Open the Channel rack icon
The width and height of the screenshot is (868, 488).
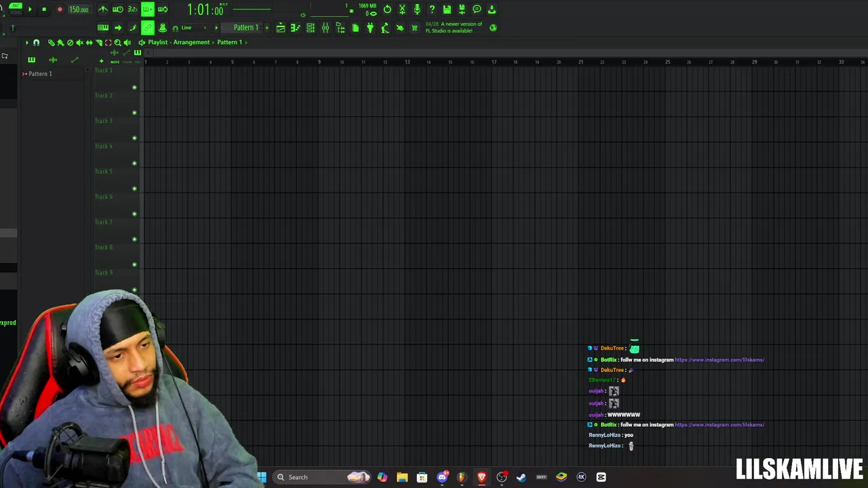coord(311,28)
